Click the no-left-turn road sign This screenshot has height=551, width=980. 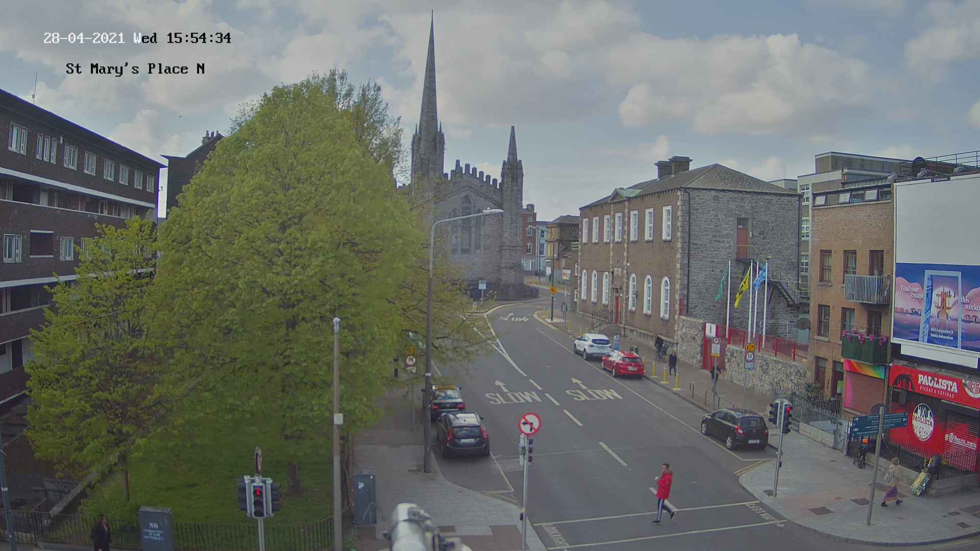tap(530, 424)
